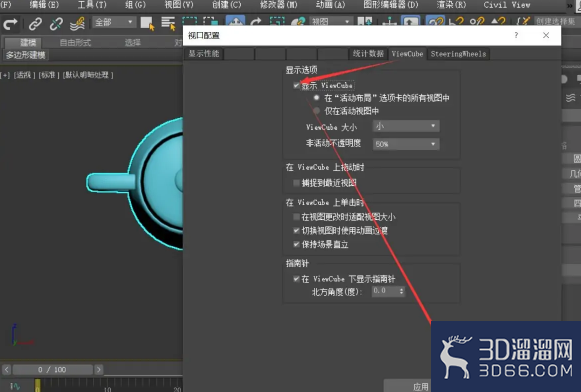The height and width of the screenshot is (392, 581).
Task: Open the [透视] viewport view menu
Action: (x=24, y=75)
